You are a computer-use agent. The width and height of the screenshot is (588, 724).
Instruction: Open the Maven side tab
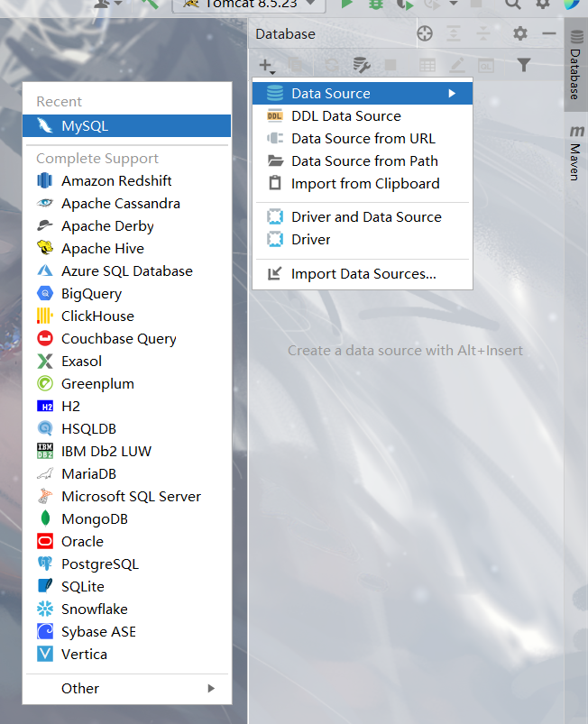(576, 153)
